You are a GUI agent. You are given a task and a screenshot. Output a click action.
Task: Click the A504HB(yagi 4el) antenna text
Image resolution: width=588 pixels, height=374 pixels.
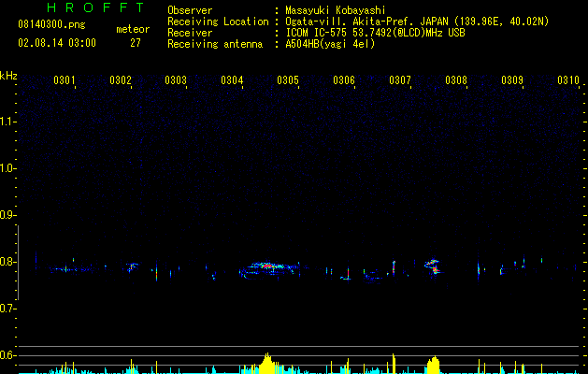330,44
